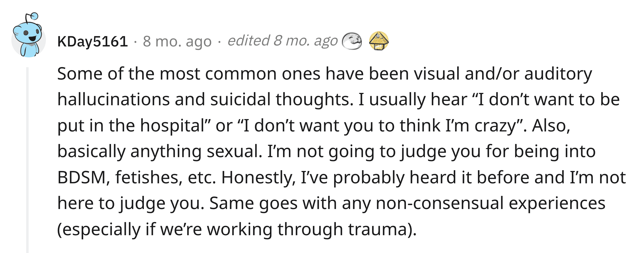Screen dimensions: 644x253
Task: Click the gold pyramid eye award icon
Action: coord(379,41)
